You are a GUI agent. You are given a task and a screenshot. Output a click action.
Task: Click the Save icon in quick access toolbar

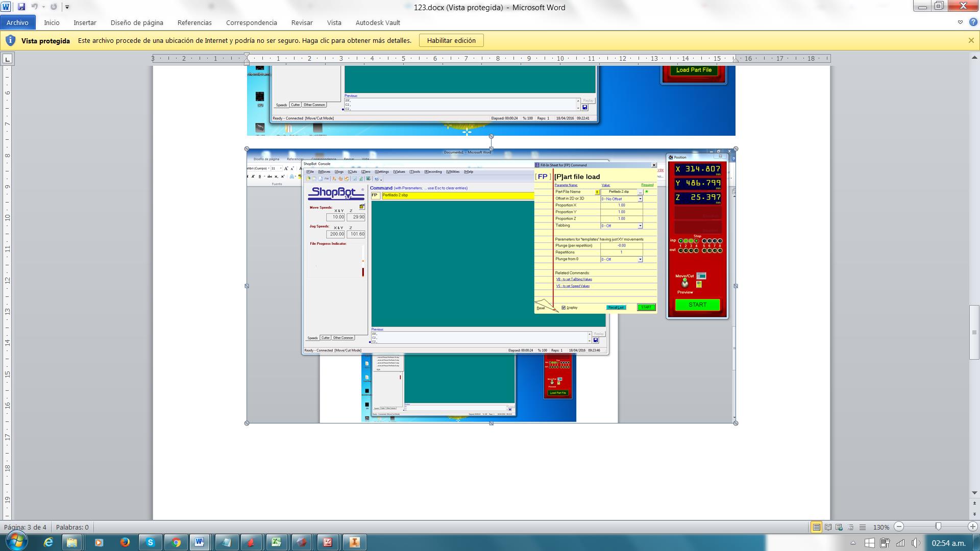[21, 7]
